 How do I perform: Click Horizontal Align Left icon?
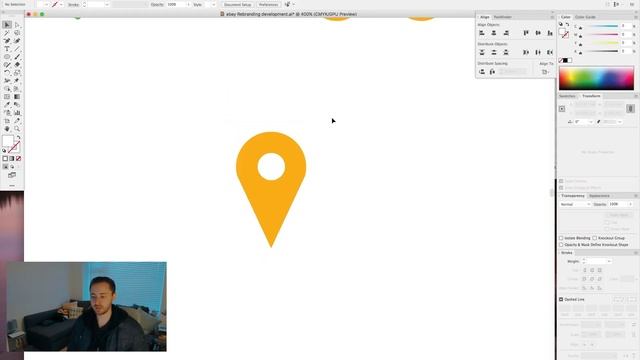[x=482, y=33]
